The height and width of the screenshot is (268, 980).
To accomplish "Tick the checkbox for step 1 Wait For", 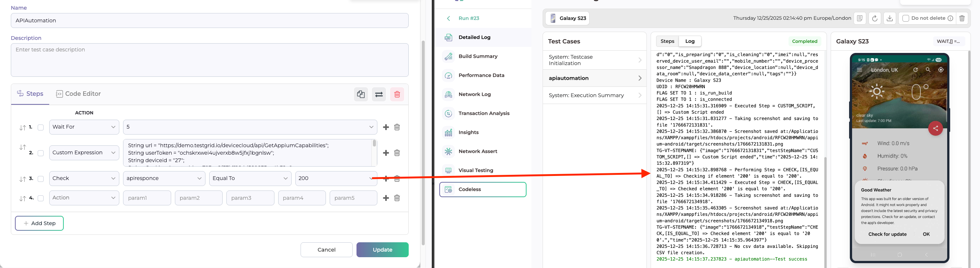I will tap(41, 127).
